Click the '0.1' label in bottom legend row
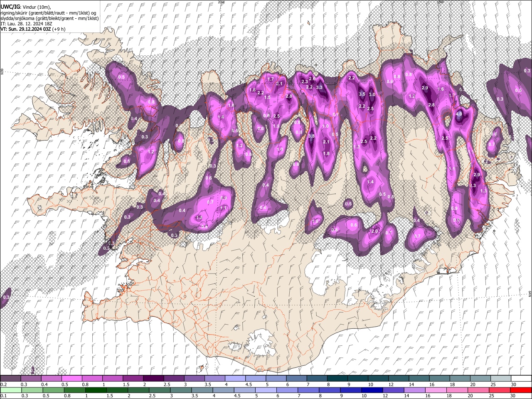This screenshot has width=532, height=399. [4, 396]
